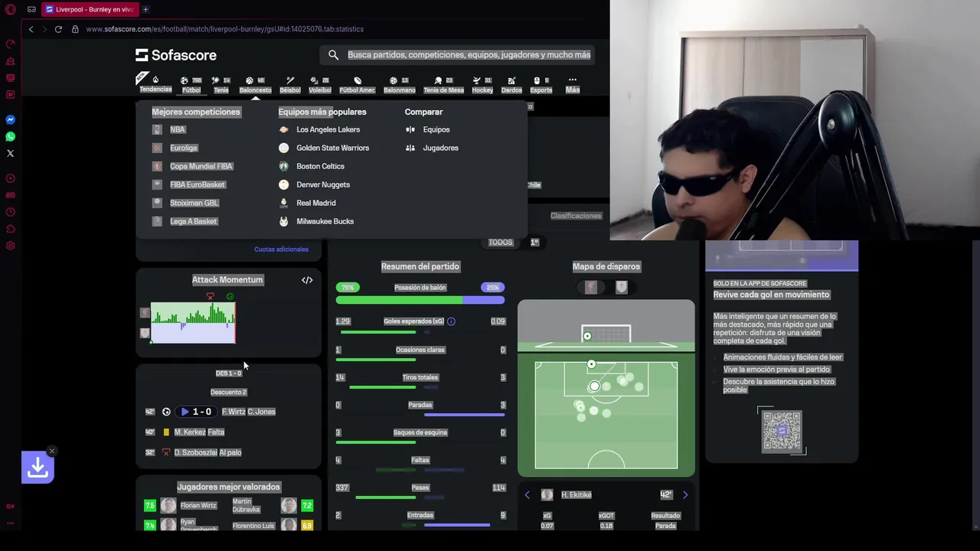Click the browser reload button
The image size is (980, 551).
click(58, 29)
